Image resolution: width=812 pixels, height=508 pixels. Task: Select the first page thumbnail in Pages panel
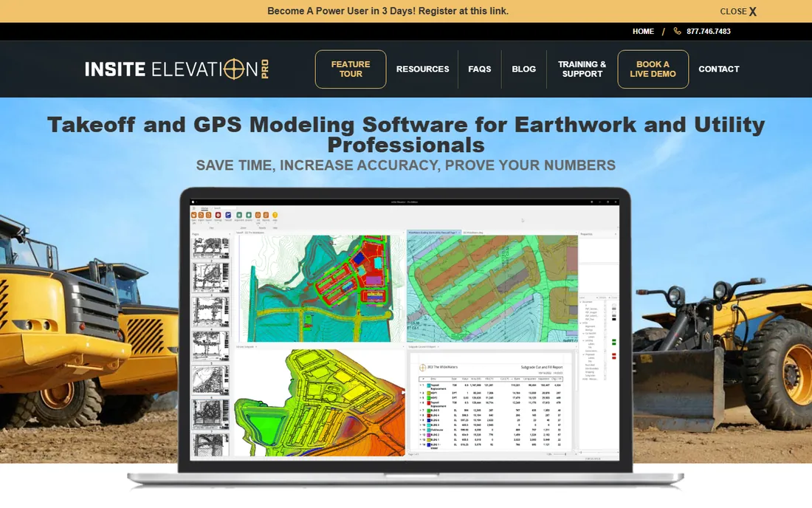(211, 249)
